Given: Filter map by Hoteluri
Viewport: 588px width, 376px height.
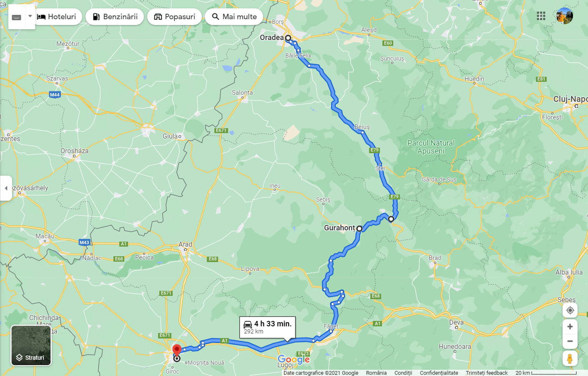Looking at the screenshot, I should click(x=57, y=17).
